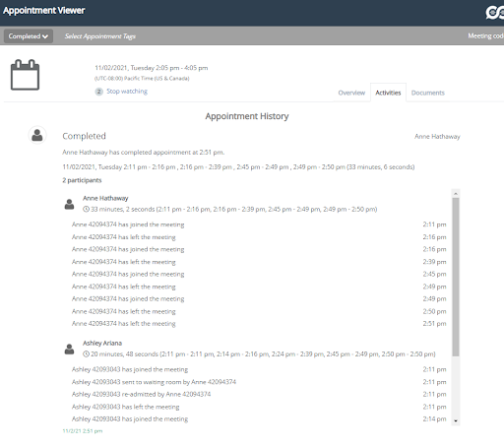Click the logo in the header corner
This screenshot has width=504, height=448.
click(495, 13)
